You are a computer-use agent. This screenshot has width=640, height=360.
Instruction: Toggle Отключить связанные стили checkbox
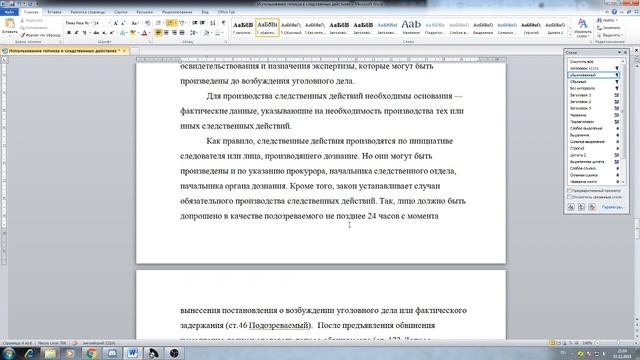[569, 197]
